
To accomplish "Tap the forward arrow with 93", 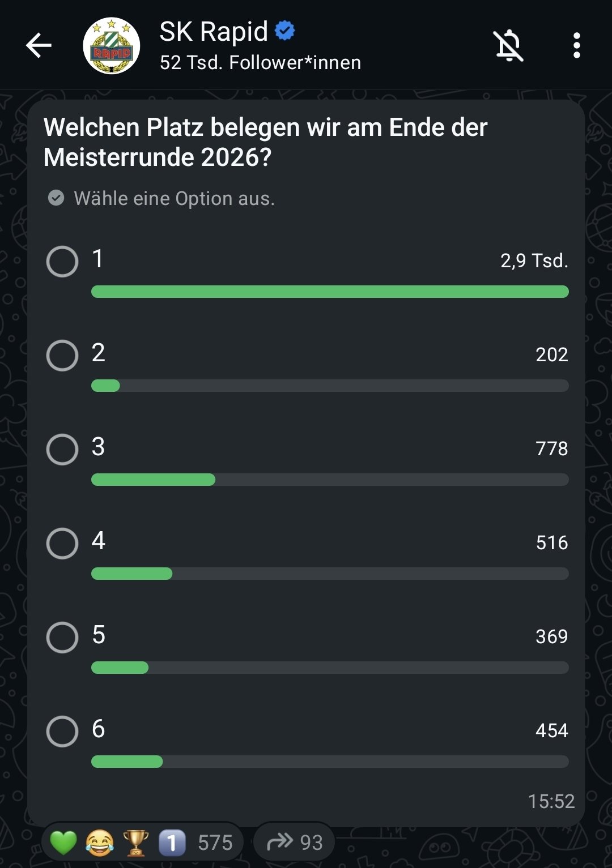I will coord(294,843).
